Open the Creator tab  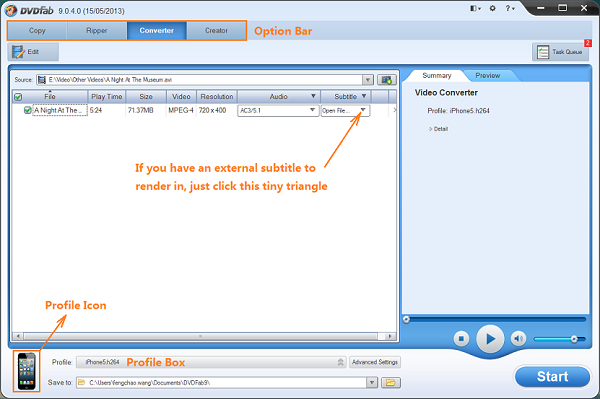click(216, 31)
